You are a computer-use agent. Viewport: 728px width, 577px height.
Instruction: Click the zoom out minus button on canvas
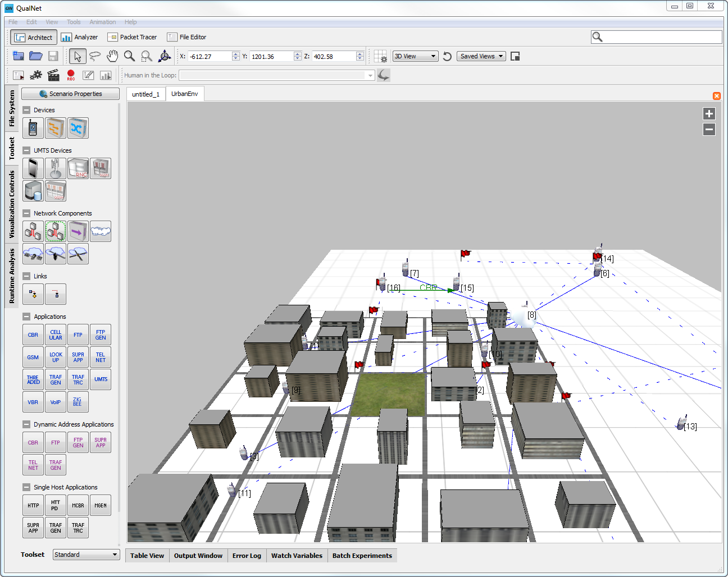click(x=709, y=130)
